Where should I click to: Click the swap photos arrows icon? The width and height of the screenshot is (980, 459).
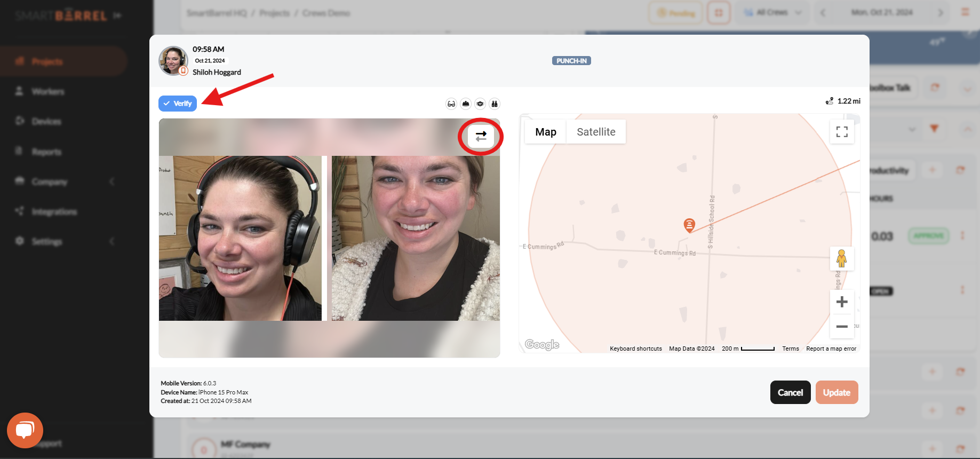click(481, 136)
